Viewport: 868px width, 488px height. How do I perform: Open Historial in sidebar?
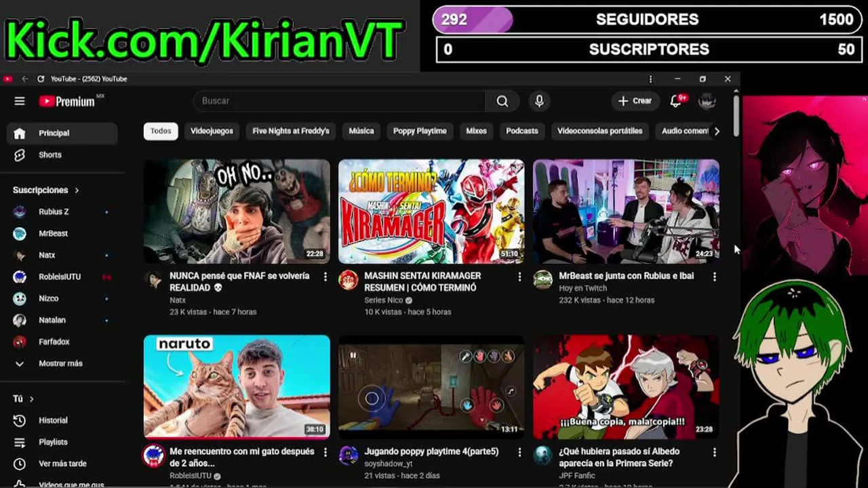pyautogui.click(x=62, y=420)
